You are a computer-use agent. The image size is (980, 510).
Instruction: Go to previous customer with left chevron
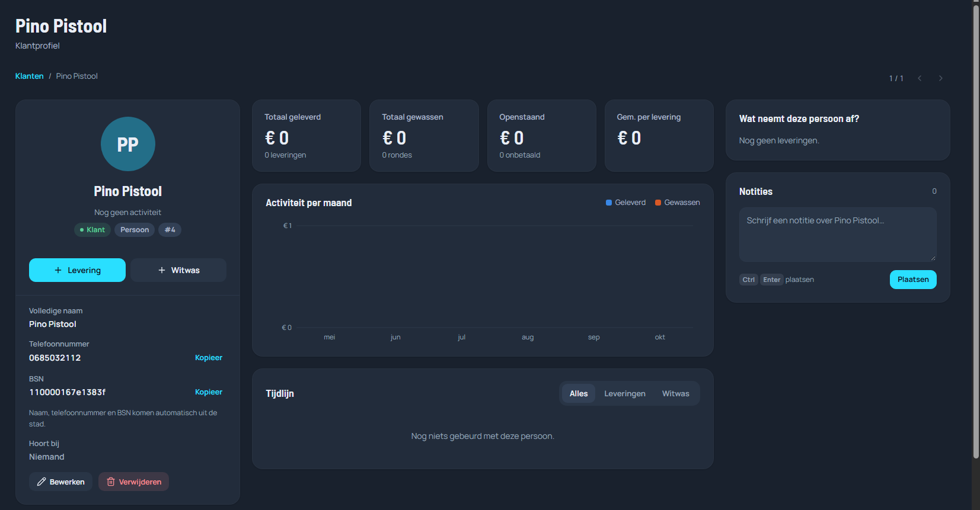pyautogui.click(x=920, y=78)
